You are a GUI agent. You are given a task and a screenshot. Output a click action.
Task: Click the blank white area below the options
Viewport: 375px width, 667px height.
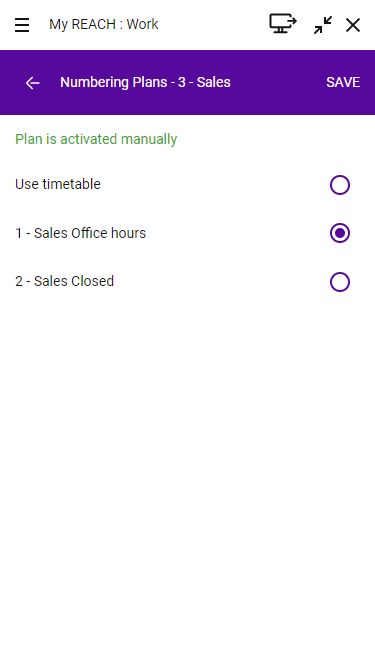(x=188, y=468)
